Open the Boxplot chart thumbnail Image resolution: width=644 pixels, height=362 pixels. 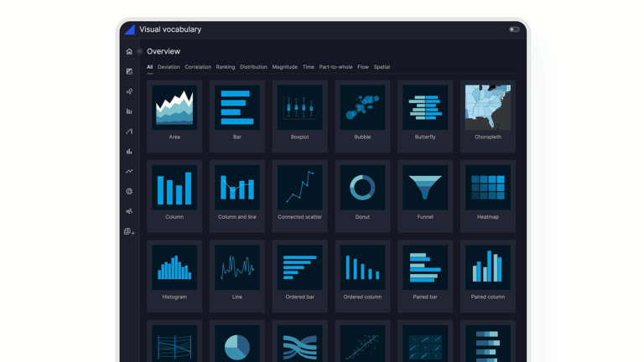pyautogui.click(x=299, y=116)
